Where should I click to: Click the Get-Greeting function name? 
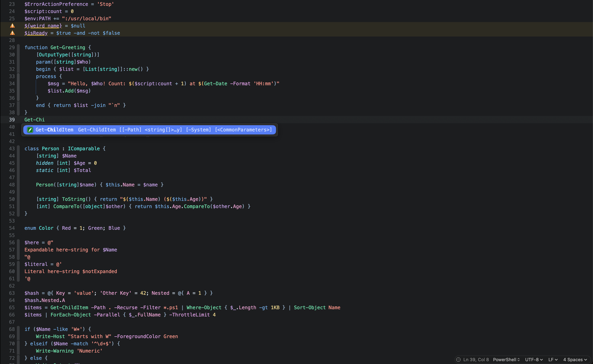[x=68, y=47]
